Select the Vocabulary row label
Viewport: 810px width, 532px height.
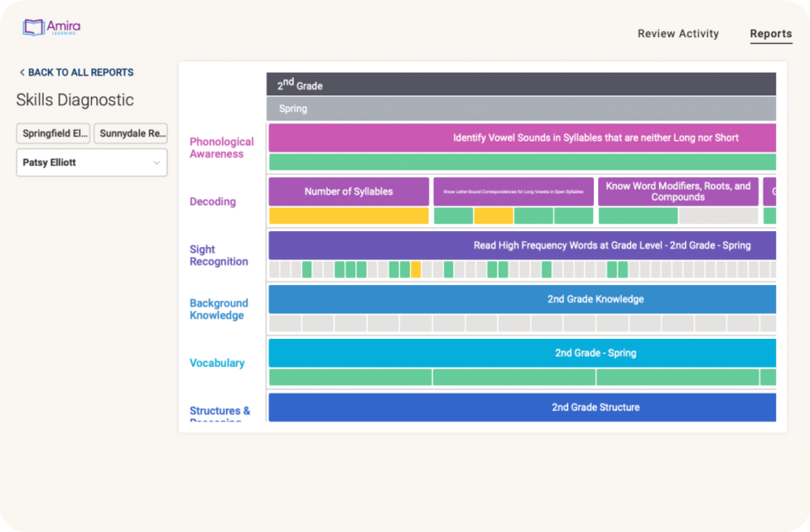point(217,363)
